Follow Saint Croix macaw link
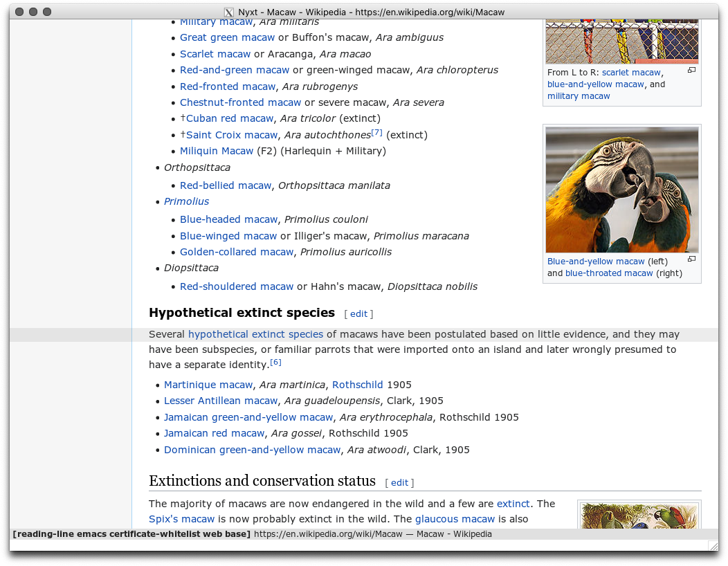 coord(232,135)
